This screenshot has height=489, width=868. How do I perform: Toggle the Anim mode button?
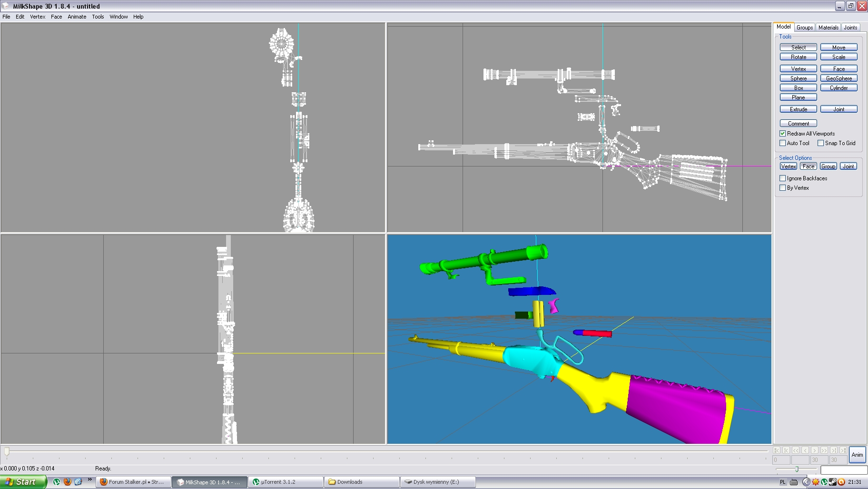[857, 455]
